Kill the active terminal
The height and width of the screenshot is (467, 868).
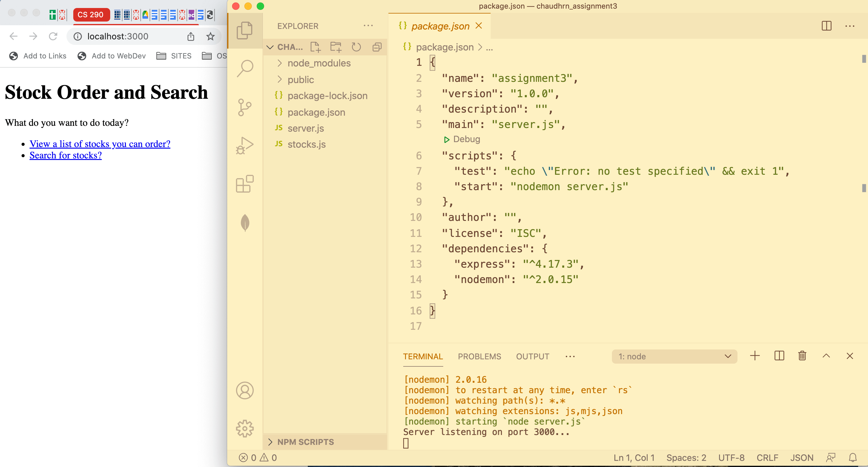point(802,356)
